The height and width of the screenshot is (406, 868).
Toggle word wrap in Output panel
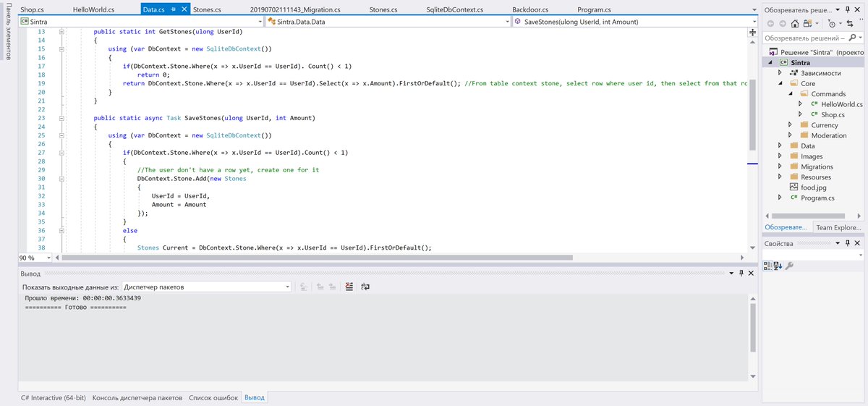(x=365, y=287)
